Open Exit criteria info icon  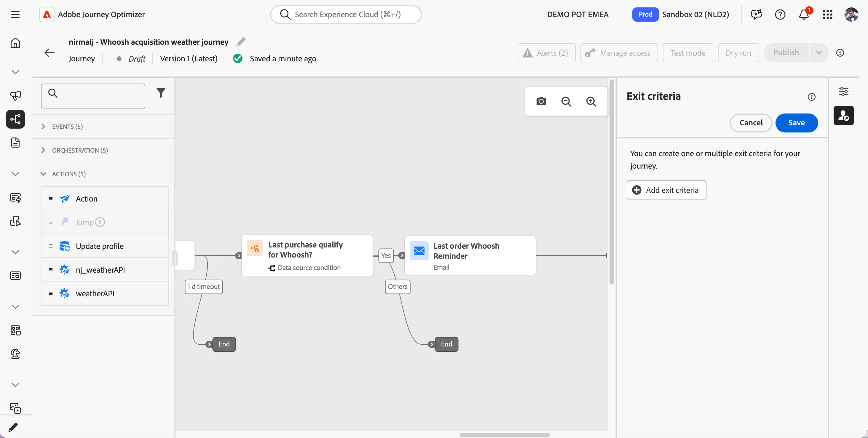click(x=811, y=97)
